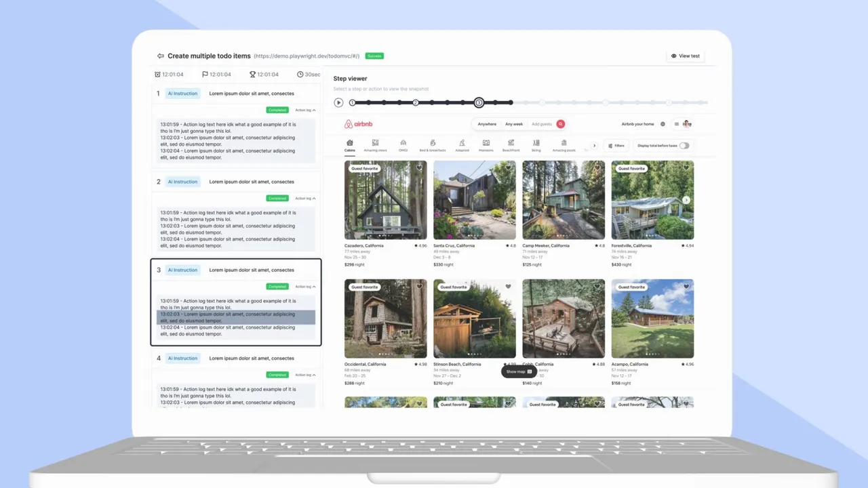868x488 pixels.
Task: Select the Skiing category icon
Action: [x=536, y=143]
